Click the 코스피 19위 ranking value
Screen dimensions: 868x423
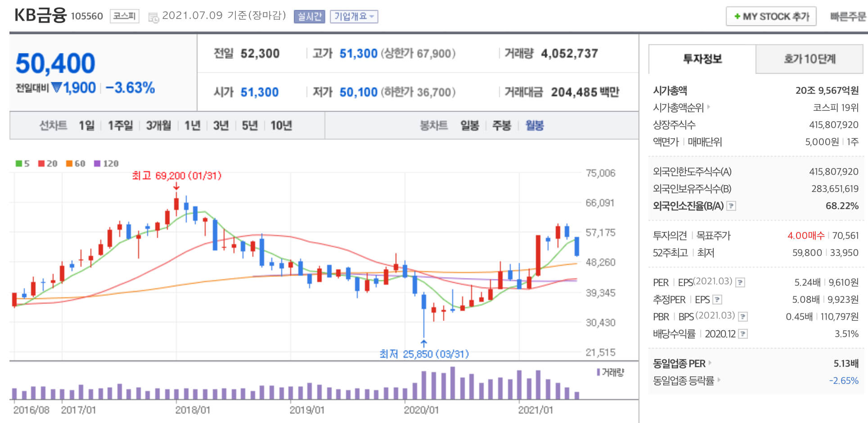tap(836, 108)
